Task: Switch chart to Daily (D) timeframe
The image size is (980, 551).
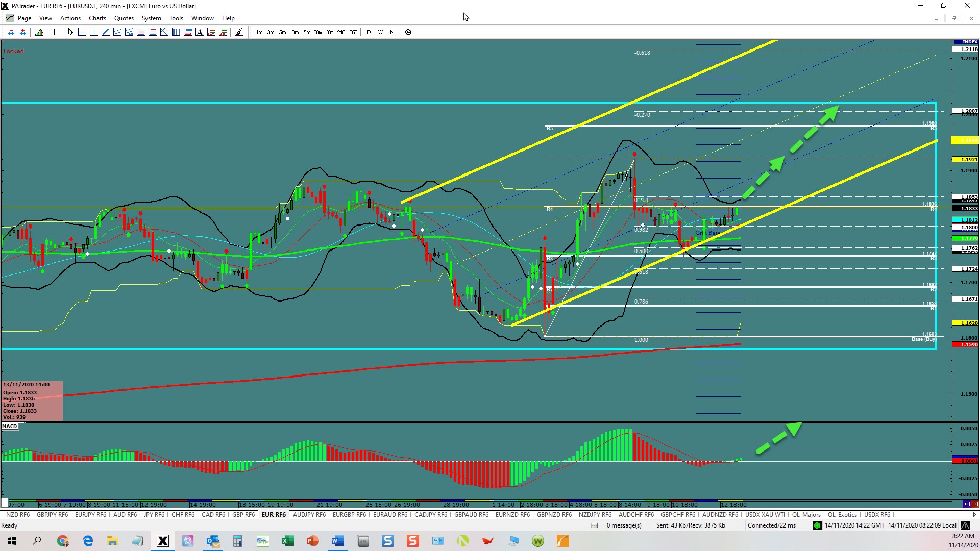Action: point(369,32)
